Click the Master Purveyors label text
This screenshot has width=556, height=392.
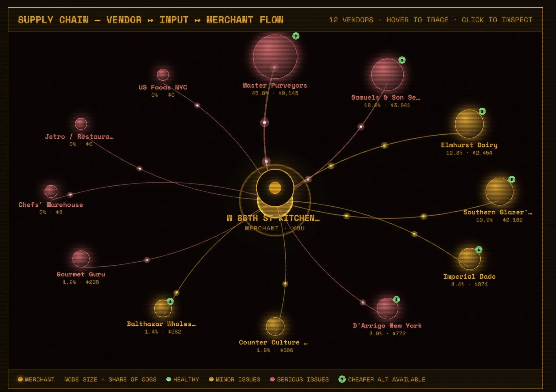[x=275, y=85]
